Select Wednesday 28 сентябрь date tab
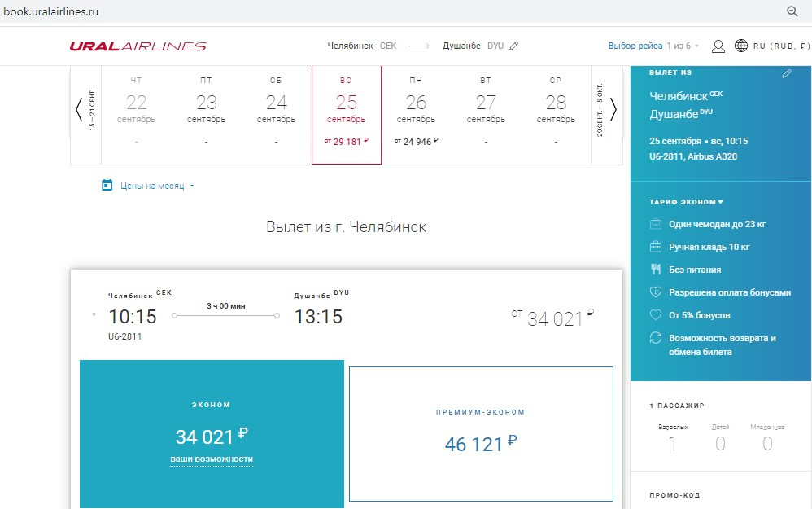 [x=556, y=115]
